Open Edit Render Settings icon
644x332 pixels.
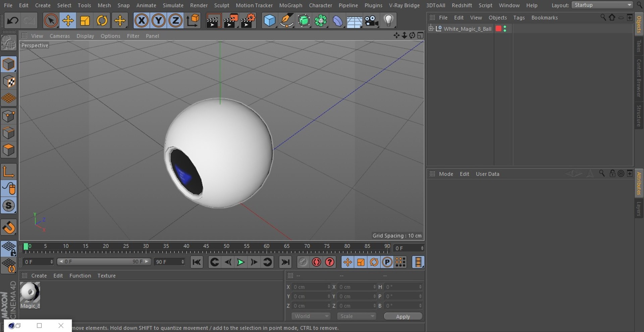[x=248, y=21]
